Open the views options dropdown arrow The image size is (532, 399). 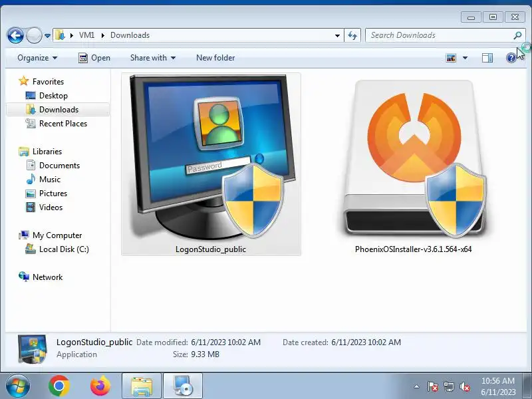point(465,58)
